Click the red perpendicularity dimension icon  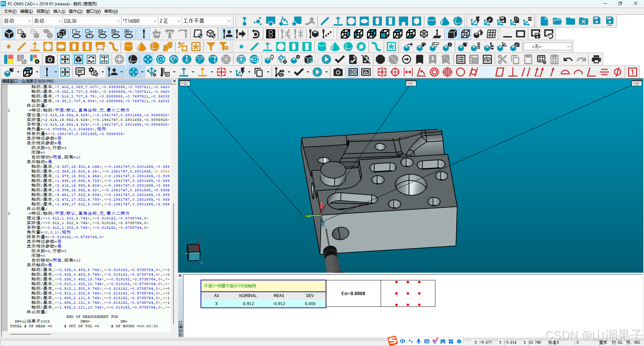click(x=513, y=72)
